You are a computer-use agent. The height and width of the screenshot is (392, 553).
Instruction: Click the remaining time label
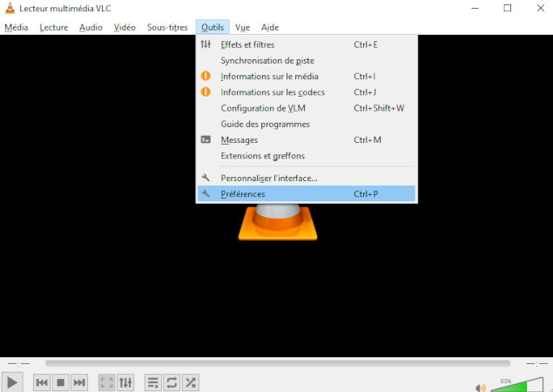click(x=536, y=363)
